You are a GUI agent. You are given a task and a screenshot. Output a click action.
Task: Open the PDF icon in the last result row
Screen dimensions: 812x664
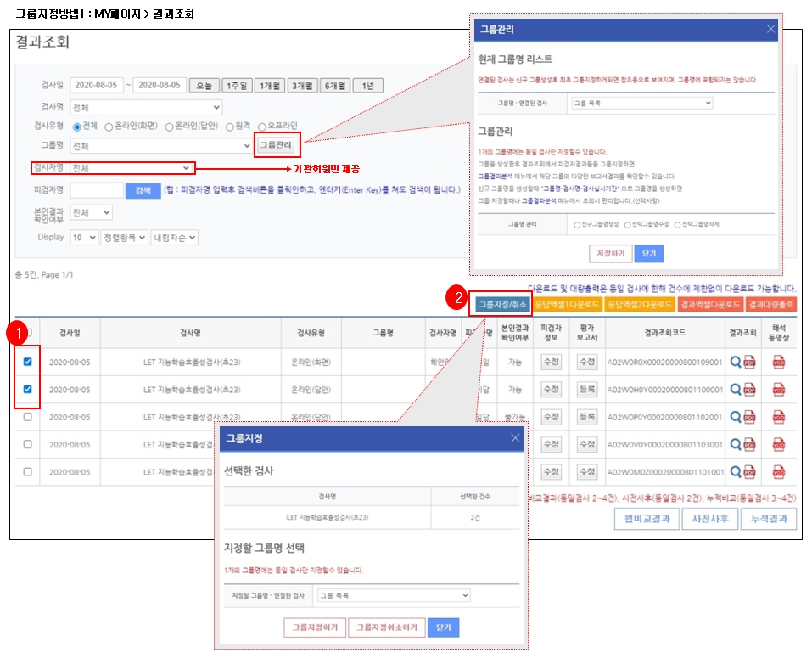coord(749,471)
